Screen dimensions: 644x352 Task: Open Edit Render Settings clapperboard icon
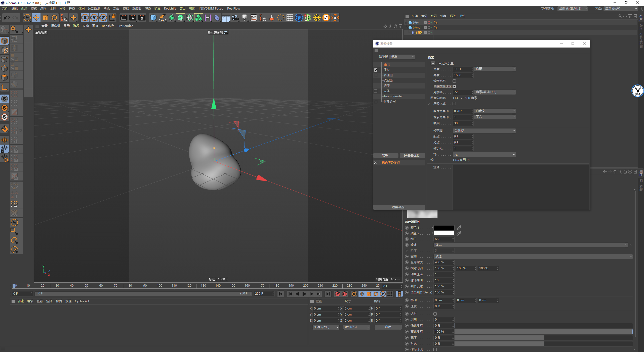coord(142,18)
